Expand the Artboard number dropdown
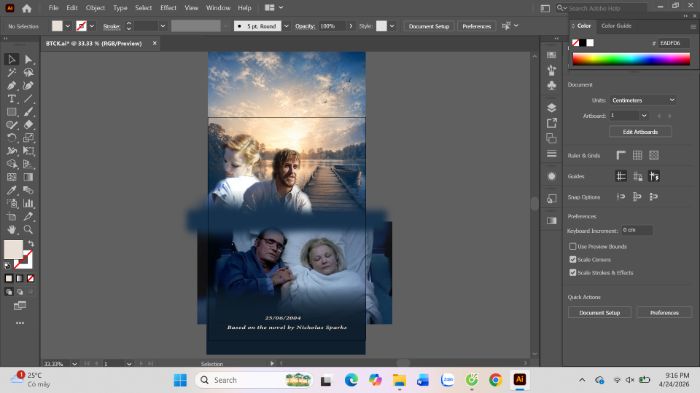This screenshot has width=700, height=393. pos(644,116)
